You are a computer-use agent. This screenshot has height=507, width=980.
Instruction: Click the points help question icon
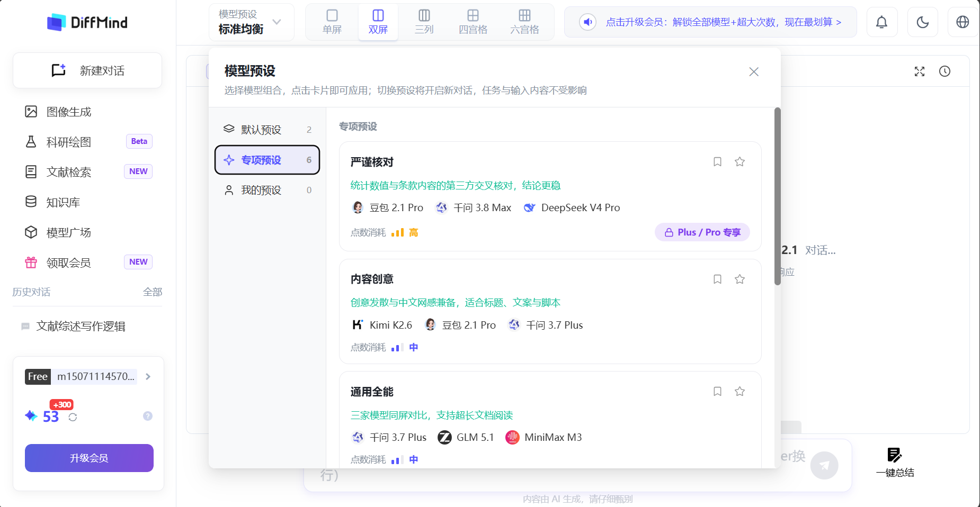click(x=148, y=416)
